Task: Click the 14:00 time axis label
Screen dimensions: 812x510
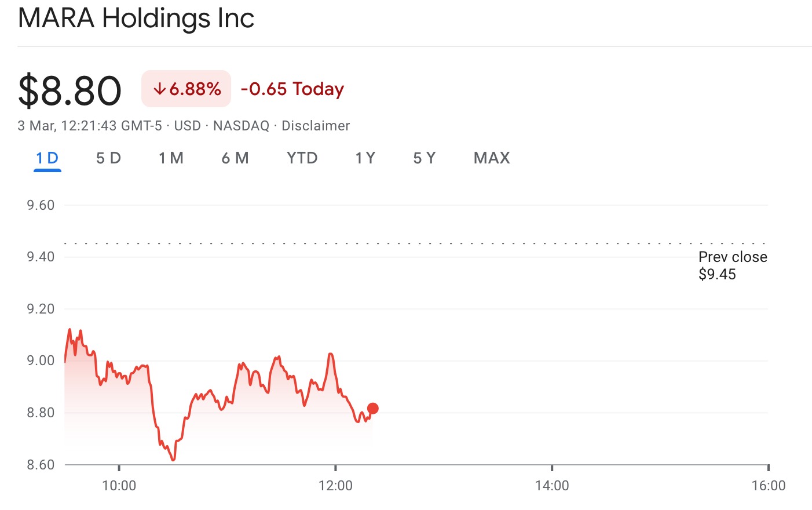Action: [x=552, y=486]
